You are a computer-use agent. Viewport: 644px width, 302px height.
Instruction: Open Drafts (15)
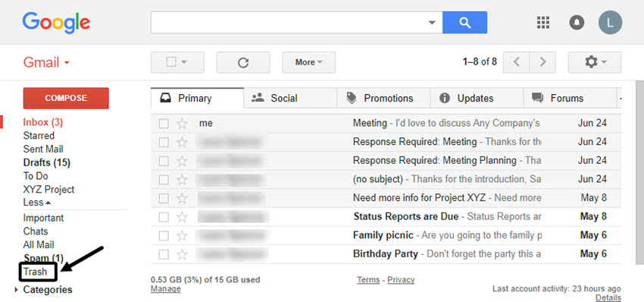tap(47, 163)
